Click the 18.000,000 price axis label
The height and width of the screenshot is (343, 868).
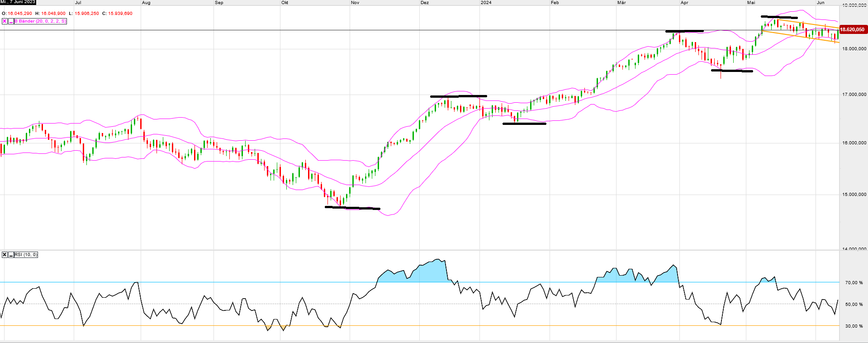tap(854, 49)
